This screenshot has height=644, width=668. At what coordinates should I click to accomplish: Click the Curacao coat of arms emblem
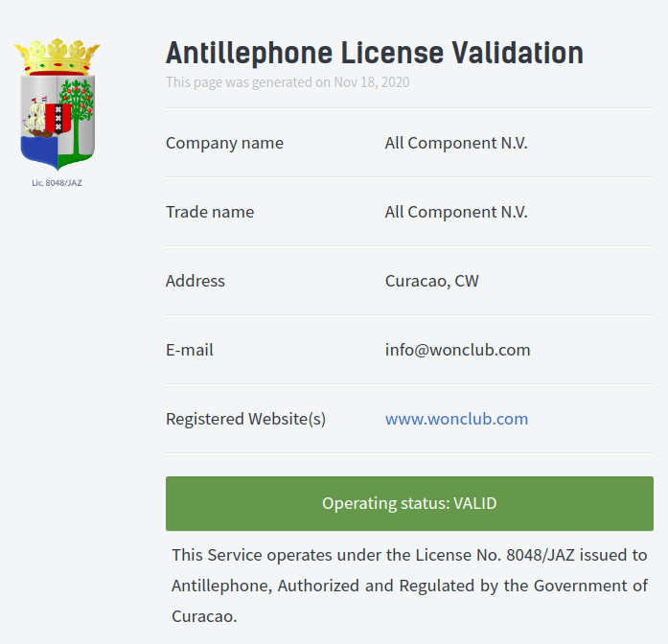click(x=58, y=104)
